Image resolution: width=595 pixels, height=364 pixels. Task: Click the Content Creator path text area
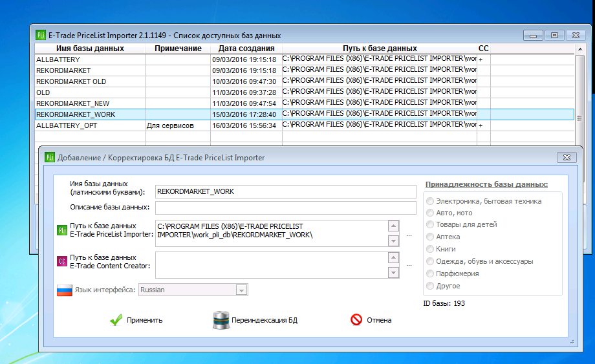pos(272,265)
